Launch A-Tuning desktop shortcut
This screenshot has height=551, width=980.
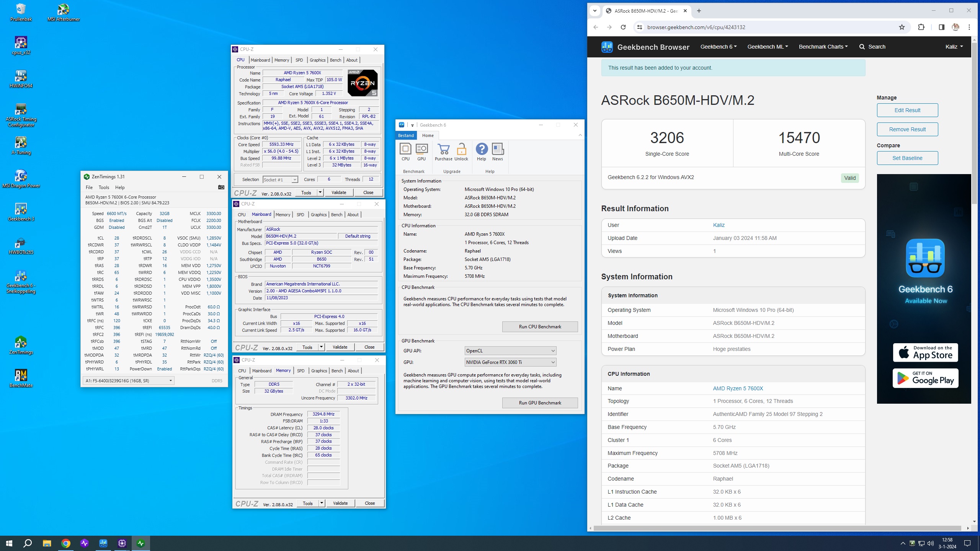tap(21, 145)
